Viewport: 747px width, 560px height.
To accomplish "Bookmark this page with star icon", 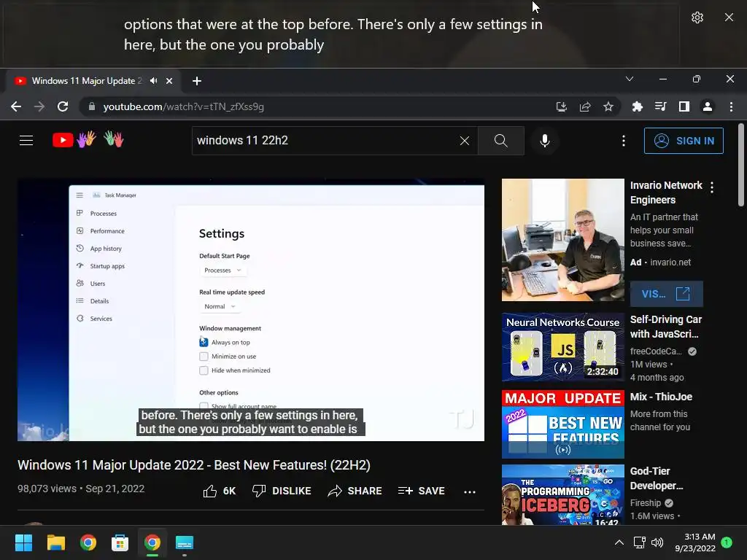I will pyautogui.click(x=608, y=106).
